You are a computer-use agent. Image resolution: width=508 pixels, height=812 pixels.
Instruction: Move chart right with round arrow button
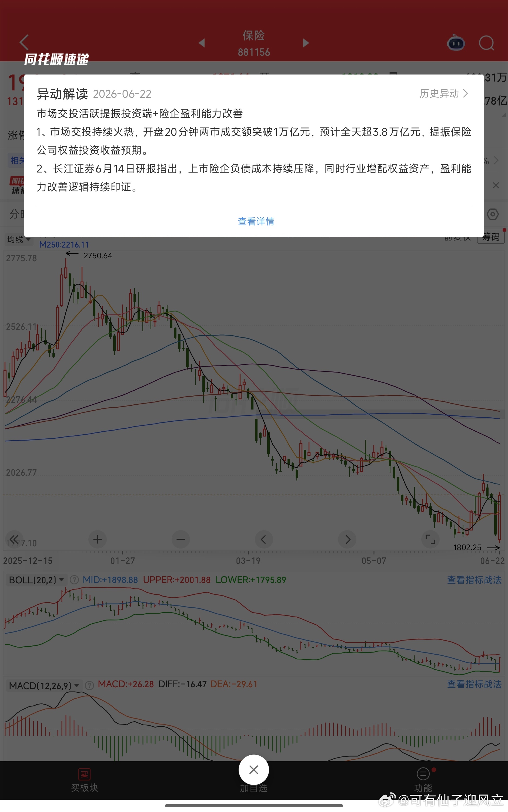point(347,540)
